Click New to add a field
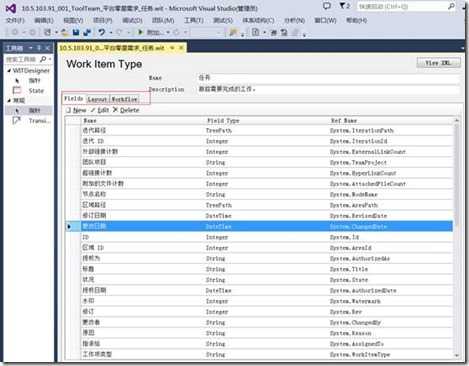This screenshot has height=366, width=469. [76, 110]
